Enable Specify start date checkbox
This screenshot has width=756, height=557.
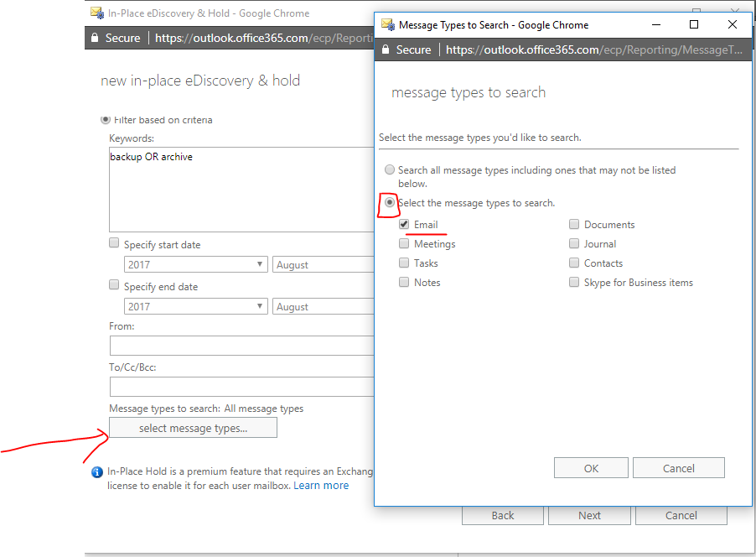pyautogui.click(x=114, y=242)
